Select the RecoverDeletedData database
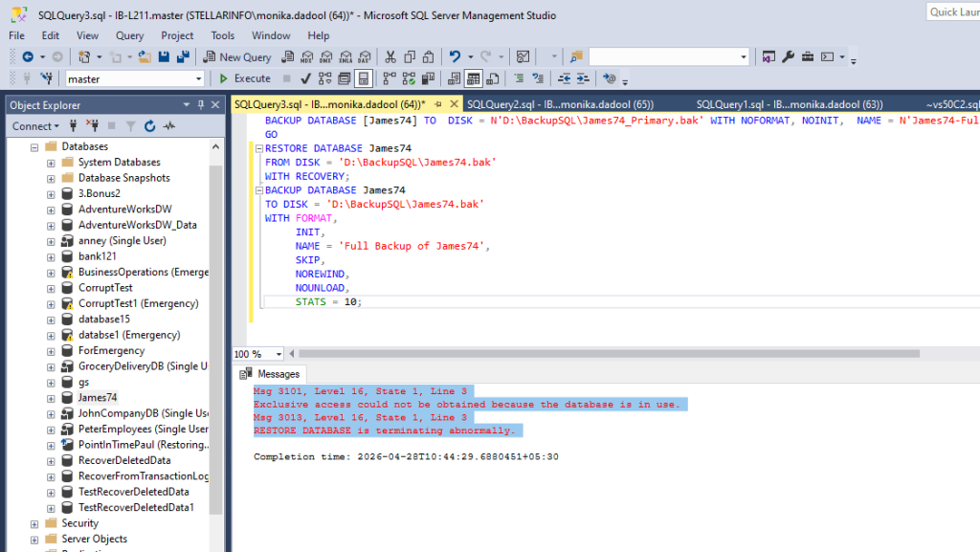The height and width of the screenshot is (552, 980). (124, 460)
